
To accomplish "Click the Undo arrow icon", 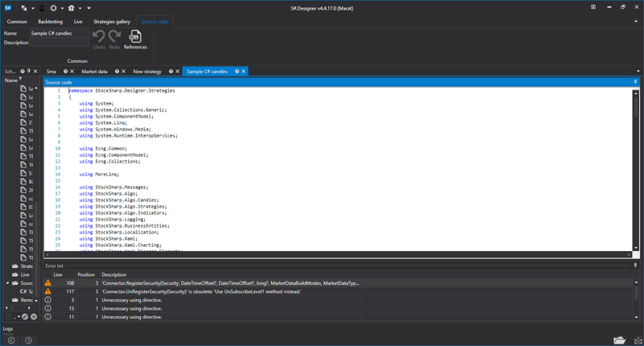I will [x=99, y=36].
